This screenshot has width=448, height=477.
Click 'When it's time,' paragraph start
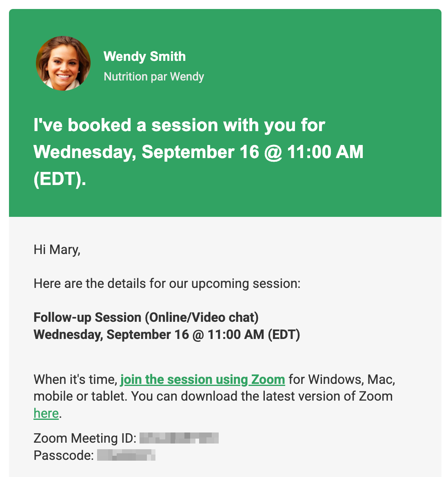click(75, 379)
